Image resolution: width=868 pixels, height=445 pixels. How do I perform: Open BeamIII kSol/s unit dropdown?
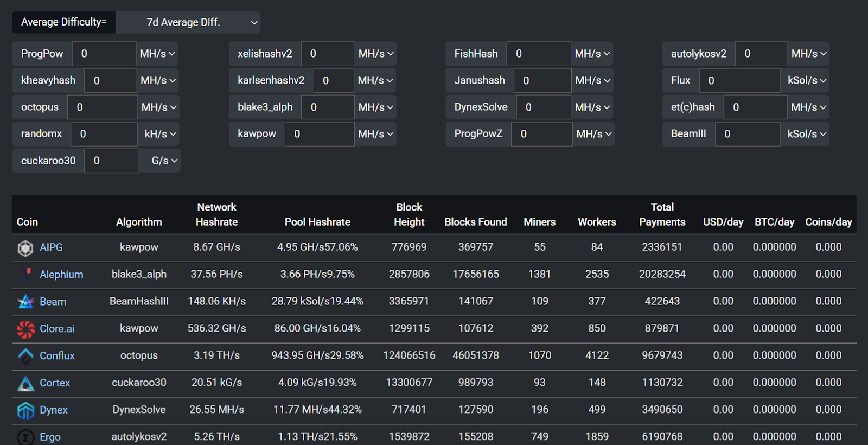(805, 134)
